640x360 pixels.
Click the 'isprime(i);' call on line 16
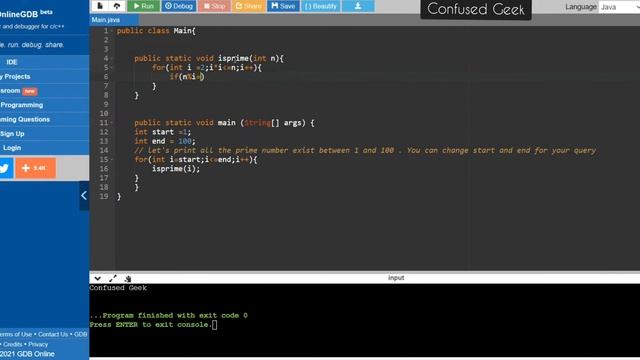[176, 169]
